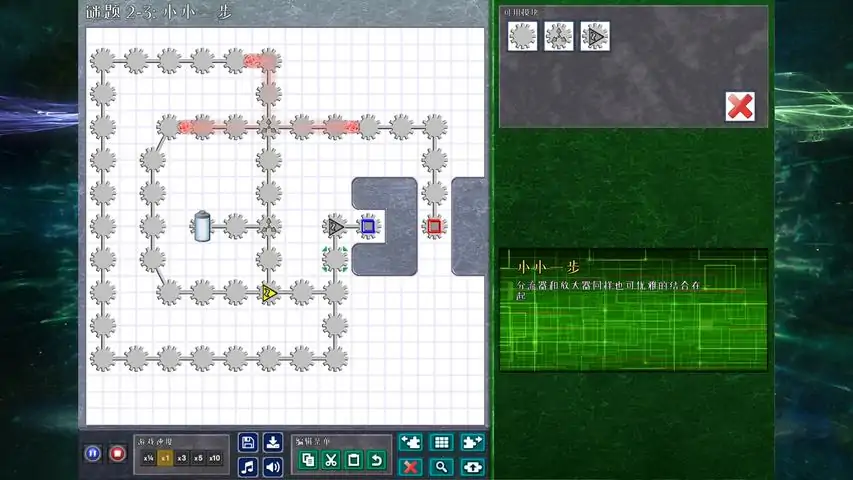Viewport: 853px width, 480px height.
Task: Click the clipboard paste icon
Action: 354,460
